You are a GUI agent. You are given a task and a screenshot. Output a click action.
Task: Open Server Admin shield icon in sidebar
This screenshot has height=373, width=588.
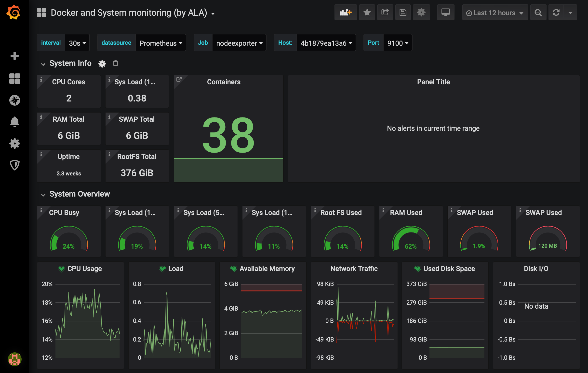(x=14, y=165)
